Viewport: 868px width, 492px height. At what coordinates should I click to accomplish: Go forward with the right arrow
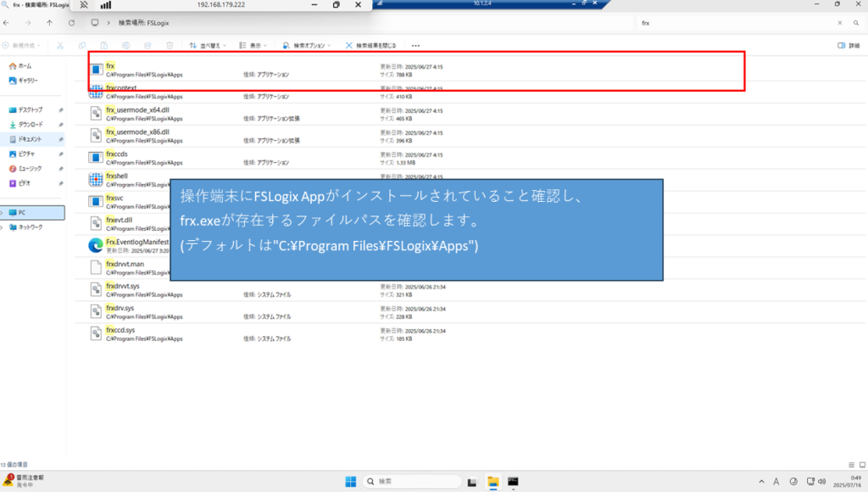pyautogui.click(x=28, y=23)
